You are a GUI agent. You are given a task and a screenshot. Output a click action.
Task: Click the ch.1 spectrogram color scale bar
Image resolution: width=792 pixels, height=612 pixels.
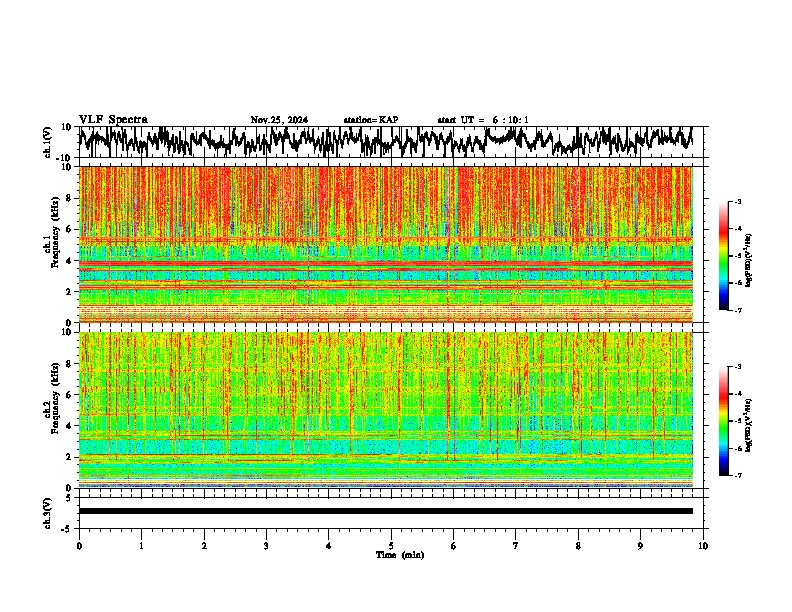(x=723, y=256)
